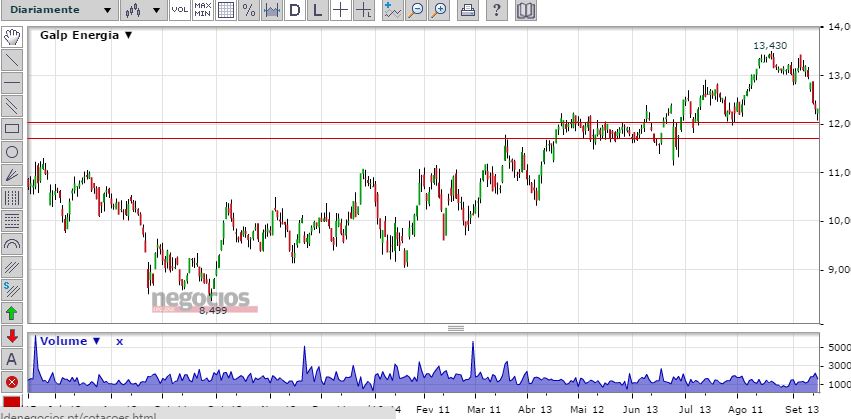Open the book manual icon
This screenshot has width=851, height=419.
[x=525, y=10]
